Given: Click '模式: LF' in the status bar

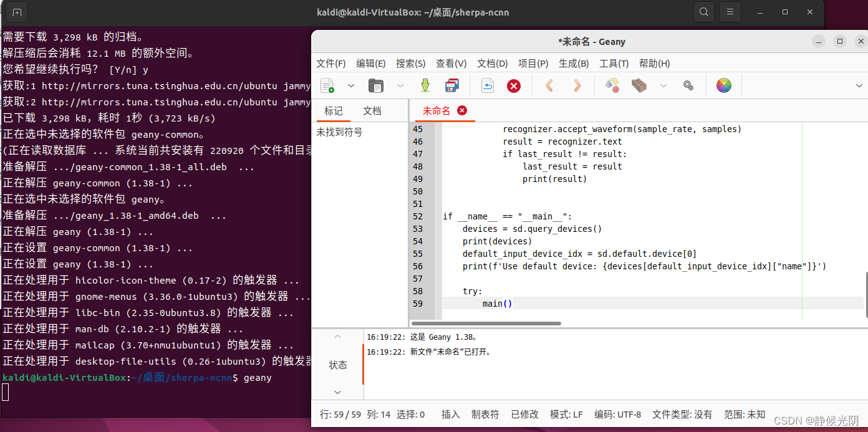Looking at the screenshot, I should (x=566, y=414).
